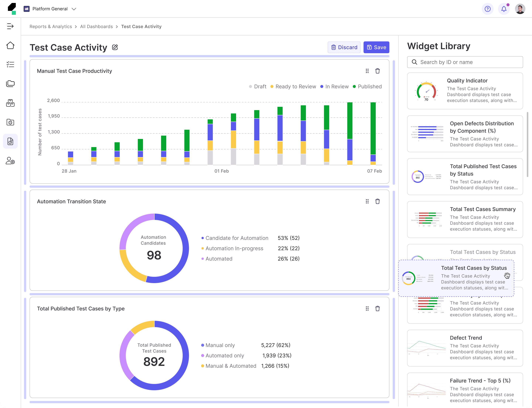
Task: Expand the sidebar navigation menu
Action: 10,26
